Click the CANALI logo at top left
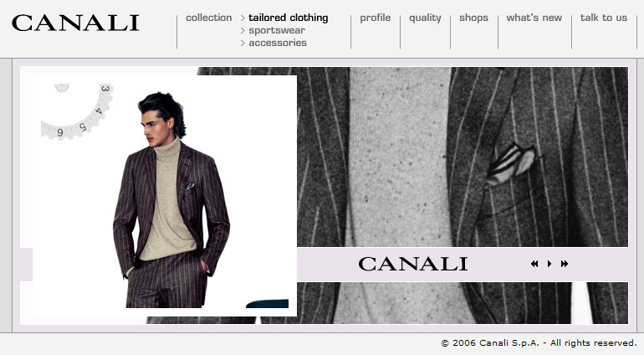Viewport: 644px width, 355px height. [x=75, y=23]
